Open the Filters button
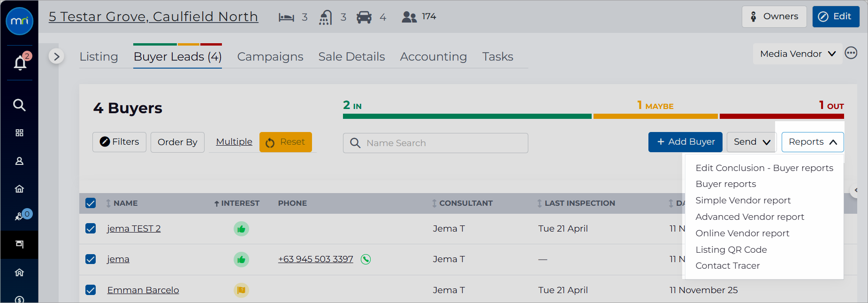Image resolution: width=868 pixels, height=303 pixels. pos(119,142)
